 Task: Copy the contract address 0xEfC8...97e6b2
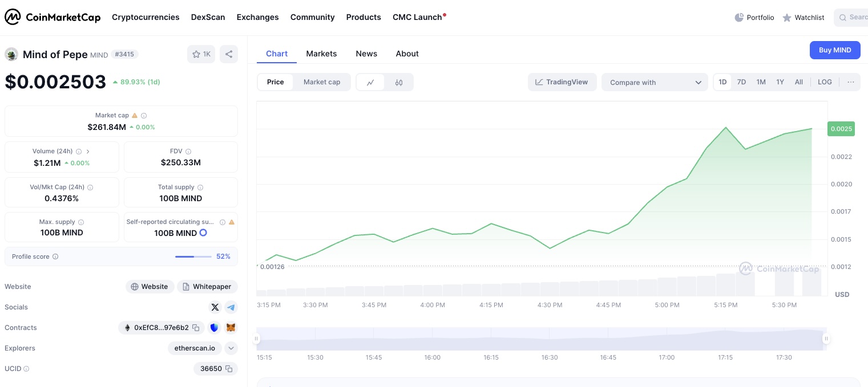pos(196,328)
